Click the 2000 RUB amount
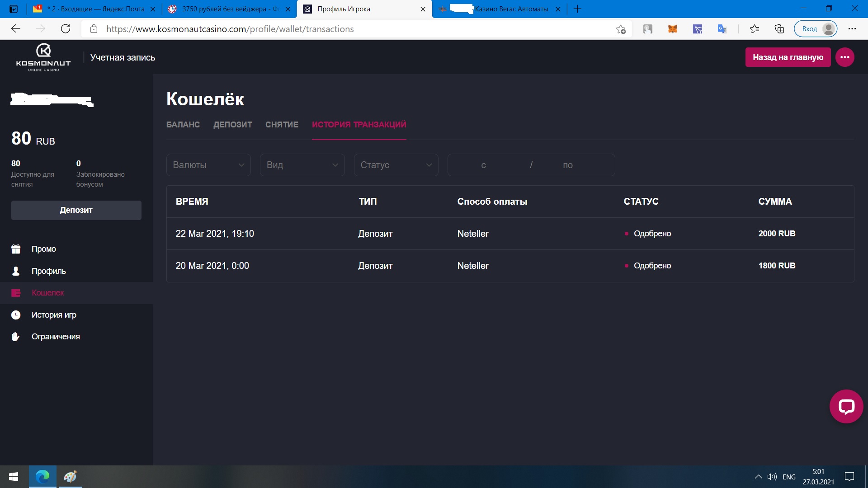Screen dimensions: 868x488 coord(777,234)
